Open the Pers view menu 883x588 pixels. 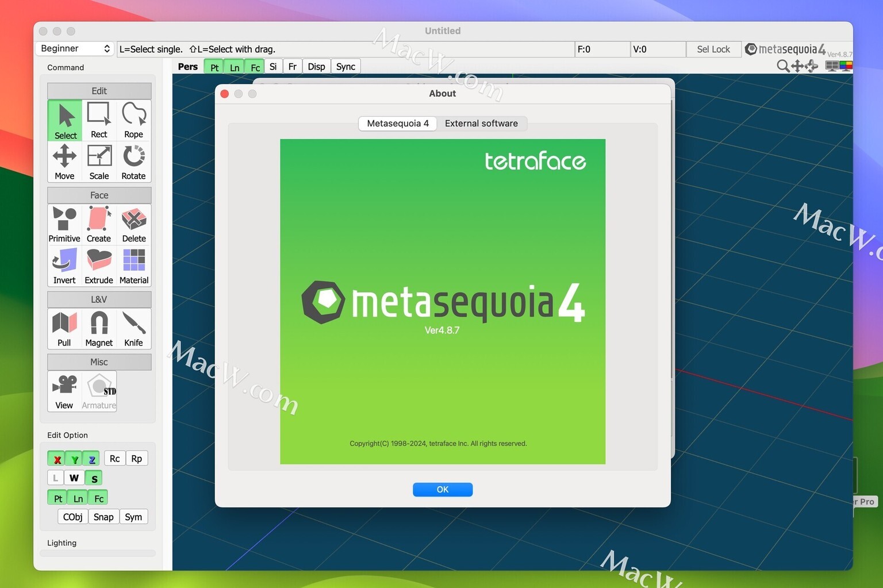point(187,67)
